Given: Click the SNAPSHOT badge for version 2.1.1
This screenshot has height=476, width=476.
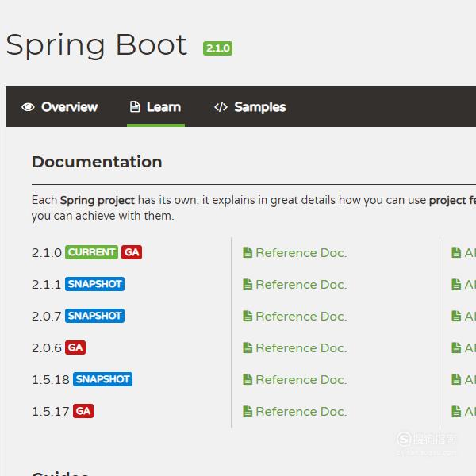Looking at the screenshot, I should (94, 284).
